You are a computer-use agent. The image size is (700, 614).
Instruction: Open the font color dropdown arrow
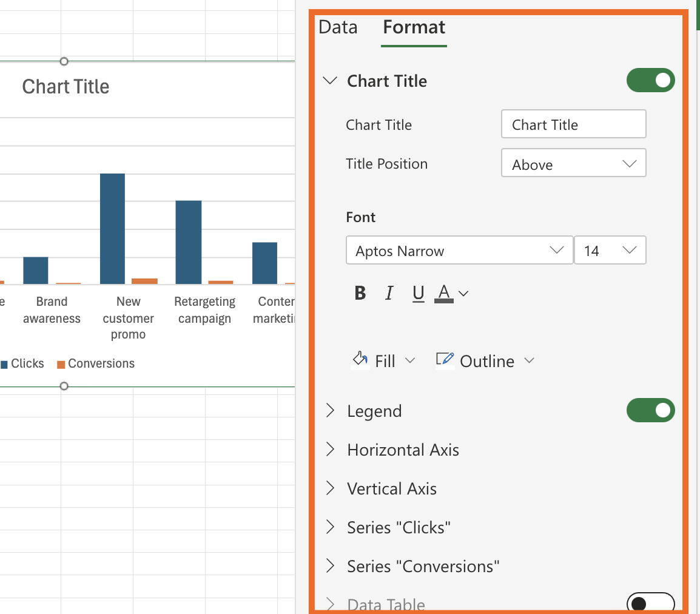(464, 294)
